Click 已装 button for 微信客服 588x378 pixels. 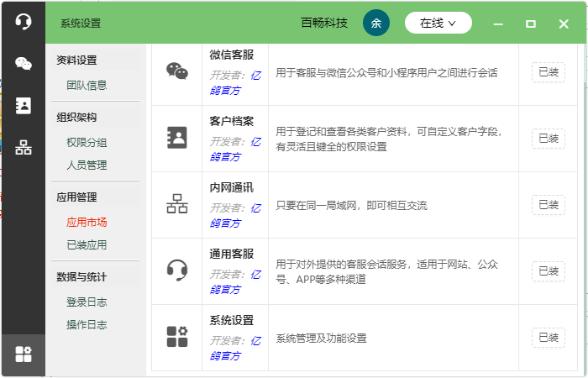click(549, 72)
